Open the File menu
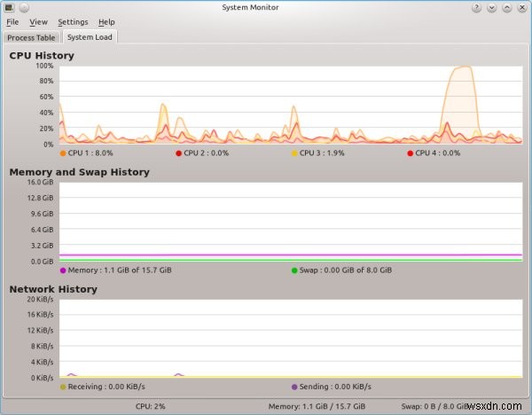 [13, 21]
